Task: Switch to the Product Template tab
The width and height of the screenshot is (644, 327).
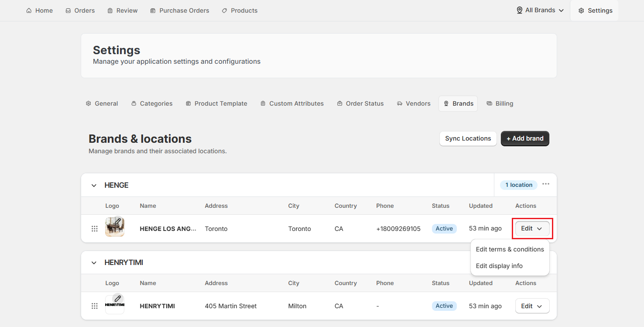Action: [216, 103]
